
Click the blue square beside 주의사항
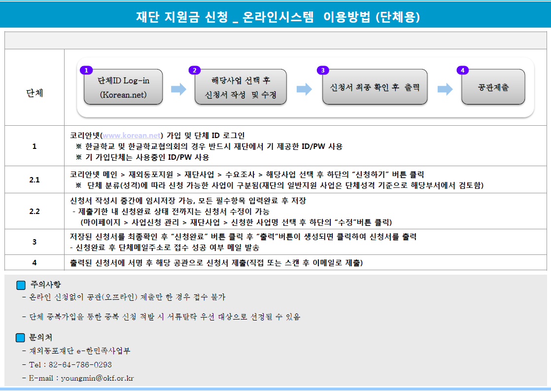pyautogui.click(x=21, y=285)
